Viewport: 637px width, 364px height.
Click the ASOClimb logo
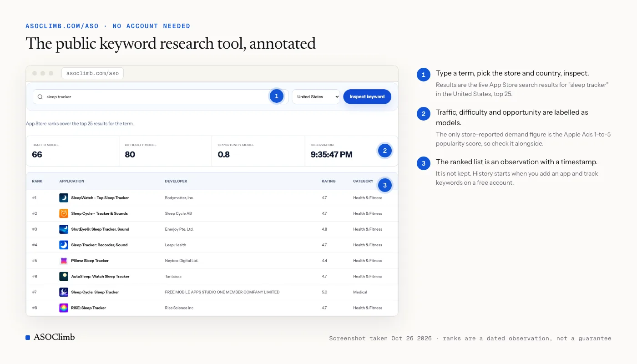50,337
